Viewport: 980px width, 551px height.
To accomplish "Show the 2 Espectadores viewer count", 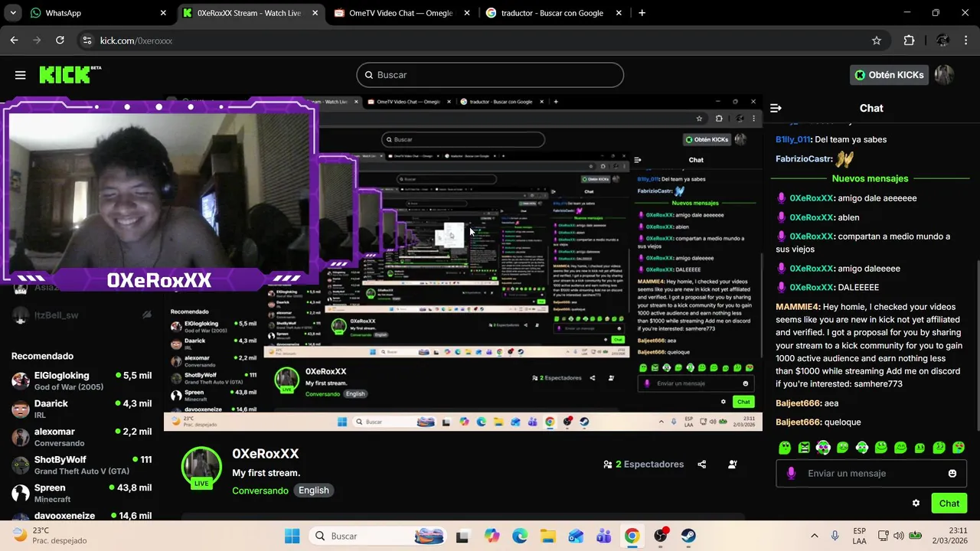I will point(643,464).
